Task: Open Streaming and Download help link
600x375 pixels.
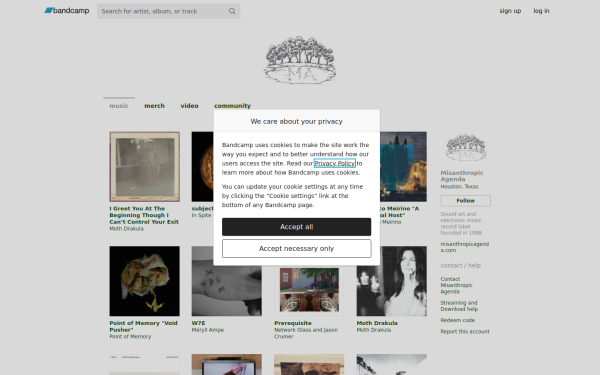Action: [459, 306]
